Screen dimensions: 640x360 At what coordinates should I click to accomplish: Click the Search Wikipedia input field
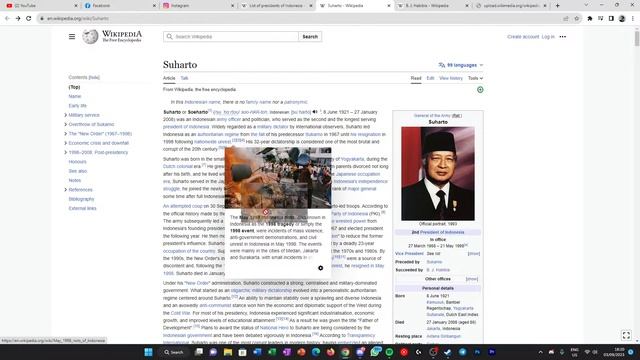231,37
